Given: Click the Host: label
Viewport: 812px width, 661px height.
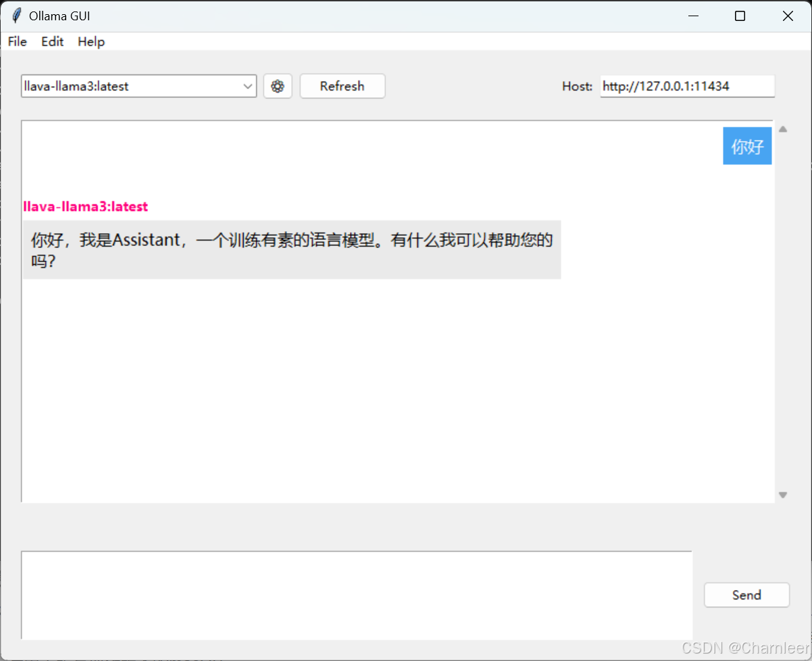Looking at the screenshot, I should point(577,87).
